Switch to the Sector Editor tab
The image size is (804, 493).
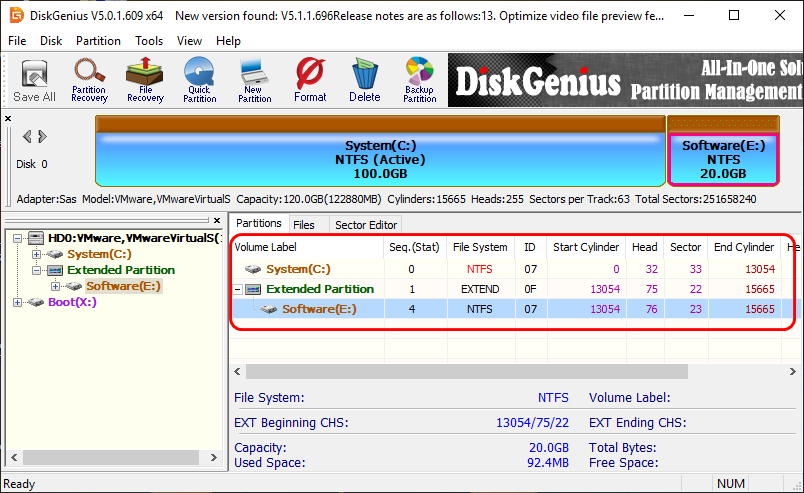366,225
